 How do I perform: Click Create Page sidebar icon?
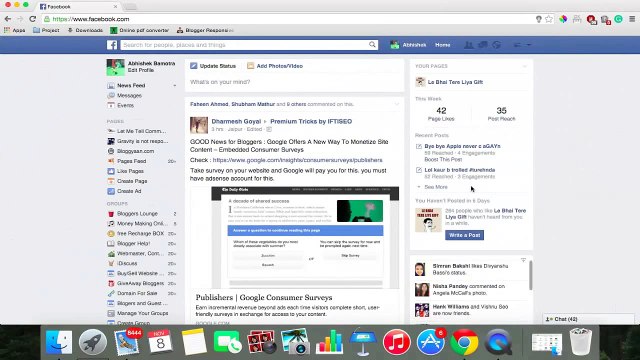pyautogui.click(x=111, y=181)
